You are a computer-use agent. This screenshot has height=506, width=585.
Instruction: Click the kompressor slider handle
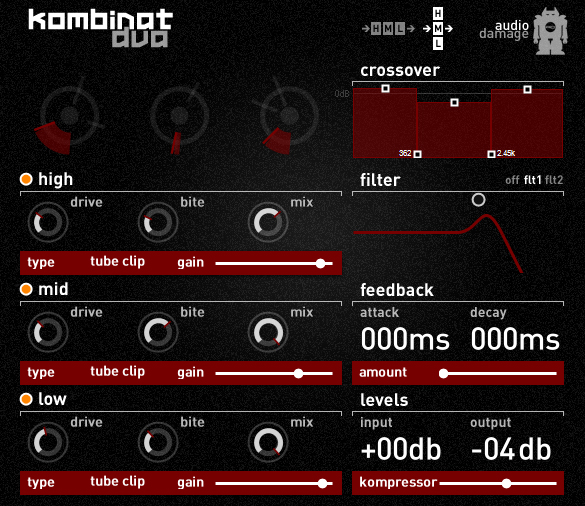pos(506,484)
